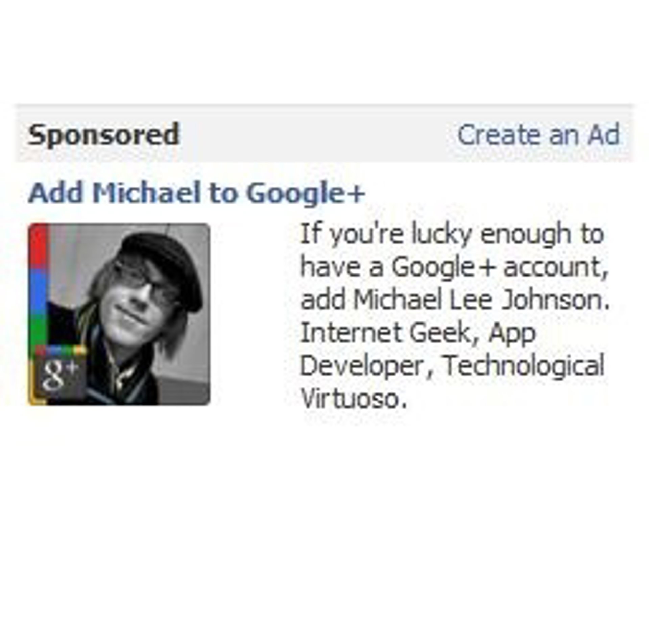Click the gray Sponsored header bar
The image size is (649, 644).
click(324, 135)
